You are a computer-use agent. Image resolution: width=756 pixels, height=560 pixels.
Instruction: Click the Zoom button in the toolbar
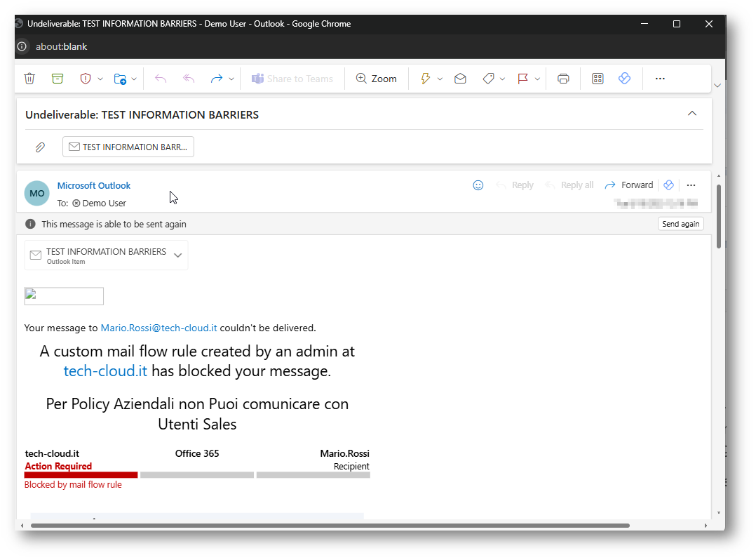tap(377, 79)
